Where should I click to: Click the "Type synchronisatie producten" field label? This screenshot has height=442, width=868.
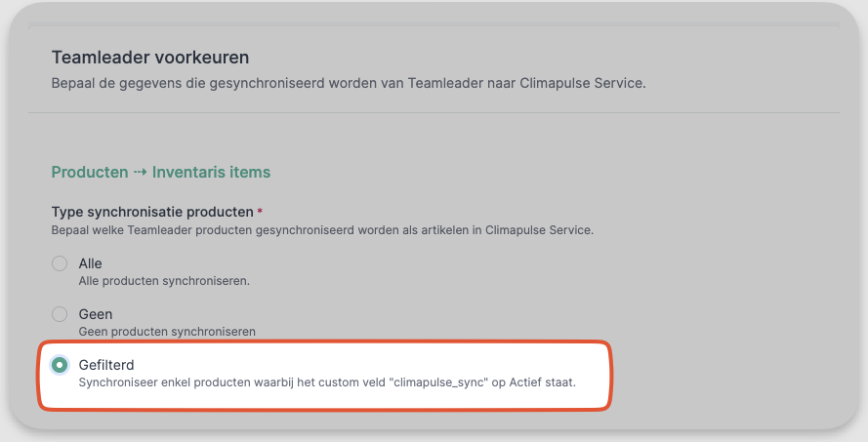point(151,212)
